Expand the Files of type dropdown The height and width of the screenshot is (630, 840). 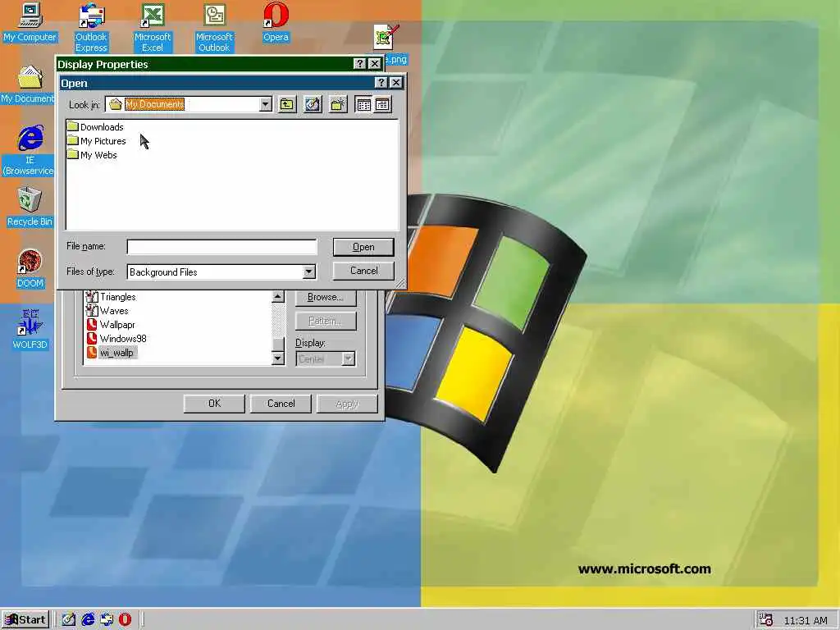click(309, 272)
